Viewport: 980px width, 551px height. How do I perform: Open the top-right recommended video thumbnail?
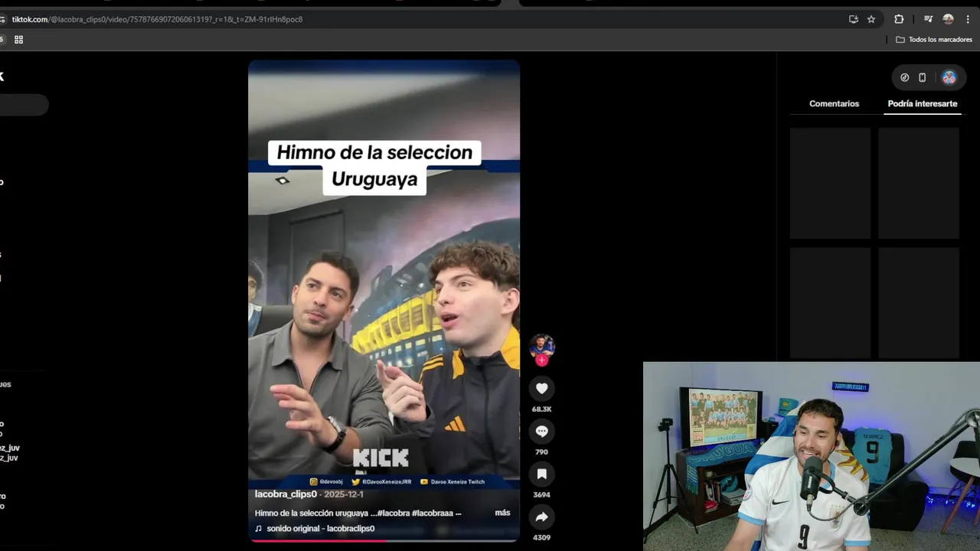tap(919, 183)
